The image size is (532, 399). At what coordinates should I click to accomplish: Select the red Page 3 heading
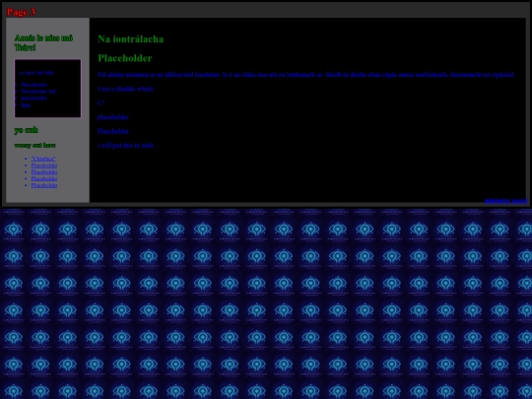pos(21,12)
